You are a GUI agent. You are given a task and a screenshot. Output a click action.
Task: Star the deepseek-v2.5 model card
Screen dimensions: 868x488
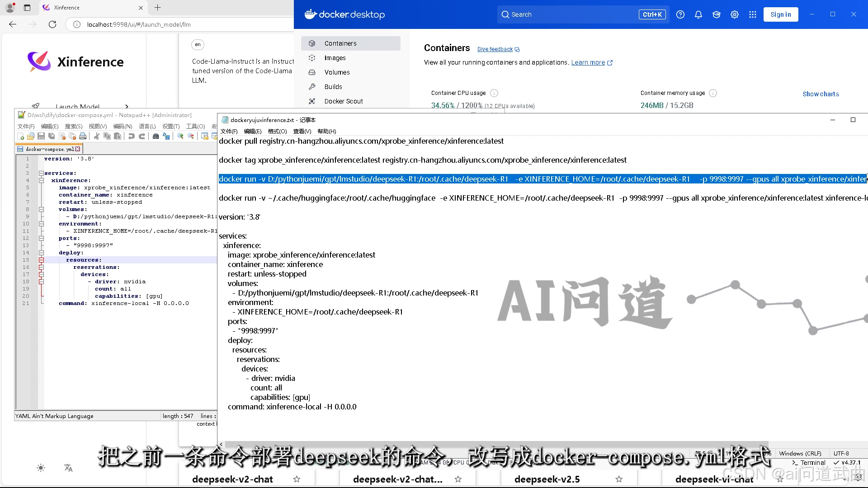(619, 479)
